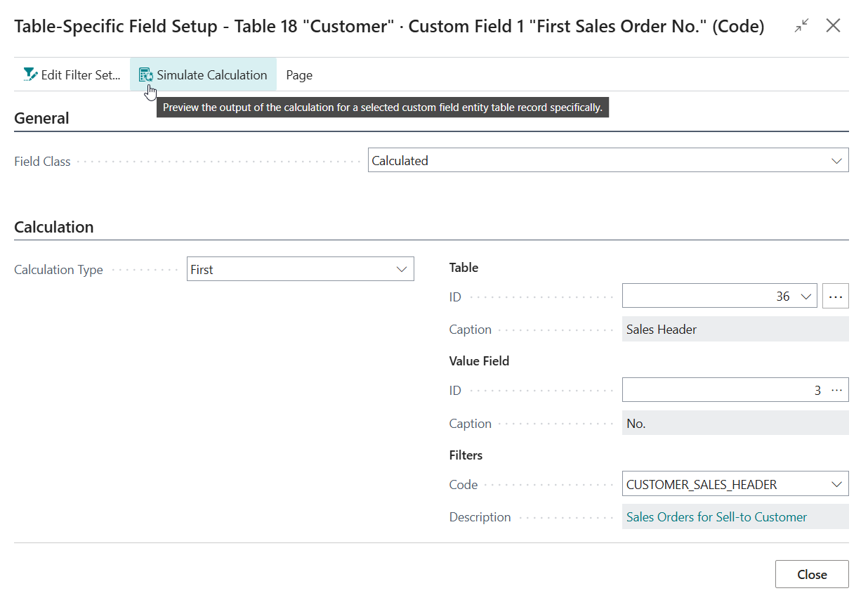Click the Edit Filter Set funnel icon
The height and width of the screenshot is (605, 868).
coord(30,74)
